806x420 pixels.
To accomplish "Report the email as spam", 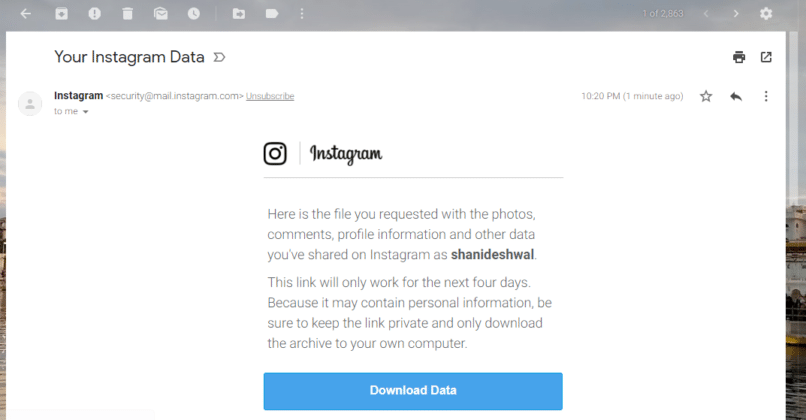I will (94, 14).
